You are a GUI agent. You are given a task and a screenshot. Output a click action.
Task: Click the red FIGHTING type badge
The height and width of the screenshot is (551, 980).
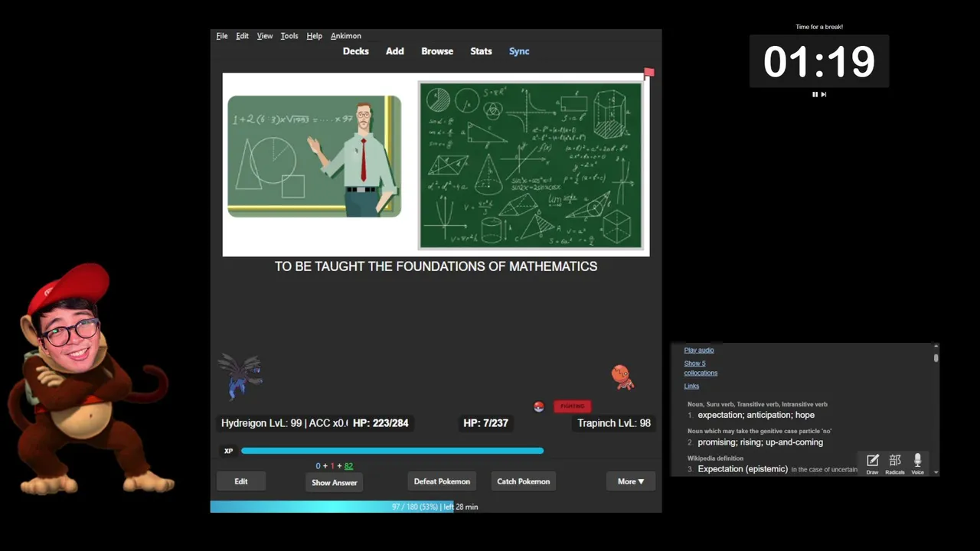573,406
